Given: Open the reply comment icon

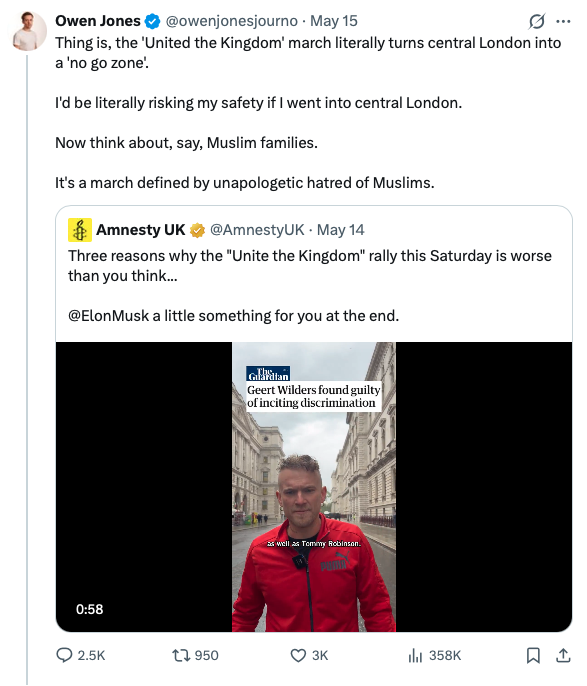Looking at the screenshot, I should 64,655.
